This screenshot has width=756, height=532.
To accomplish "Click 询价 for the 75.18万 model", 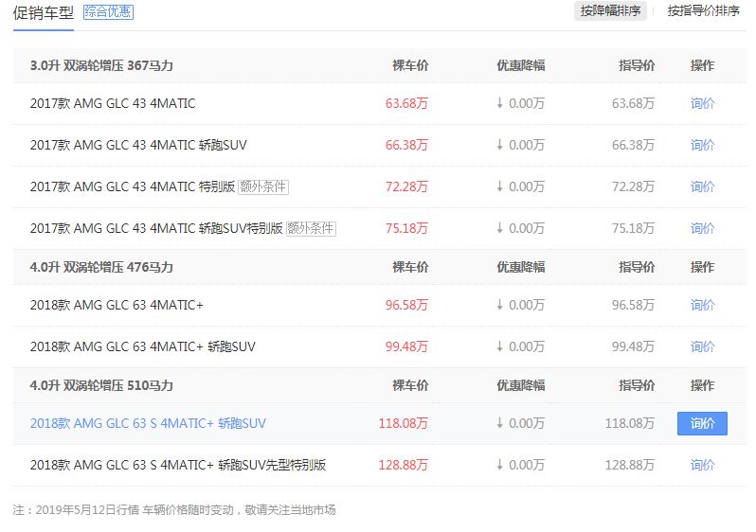I will (x=703, y=228).
